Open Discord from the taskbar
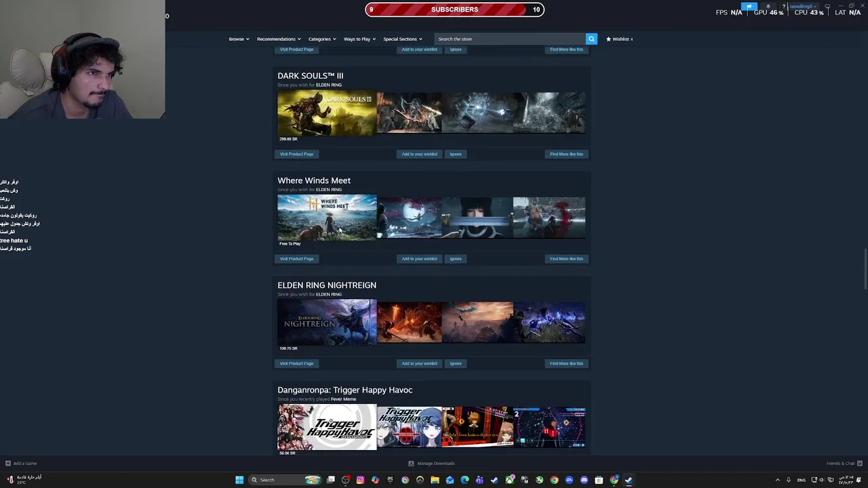Image resolution: width=868 pixels, height=488 pixels. point(584,480)
